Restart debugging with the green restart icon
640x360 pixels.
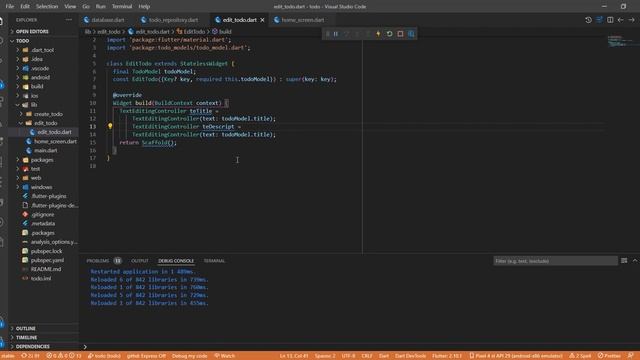click(389, 34)
